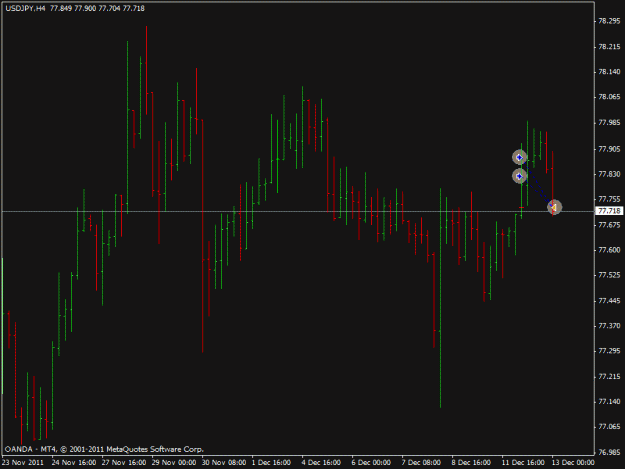Click the 77.830 price scale label
Viewport: 625px width, 469px height.
609,174
